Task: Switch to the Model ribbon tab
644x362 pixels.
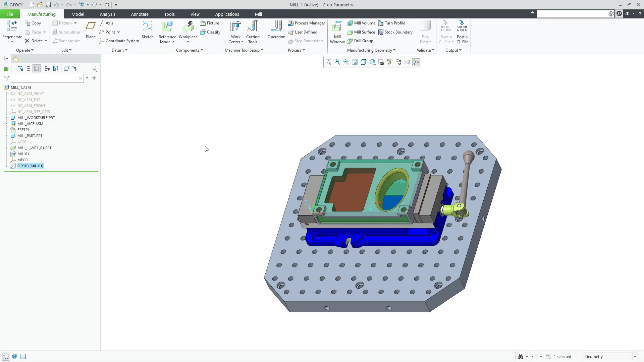Action: [x=77, y=14]
